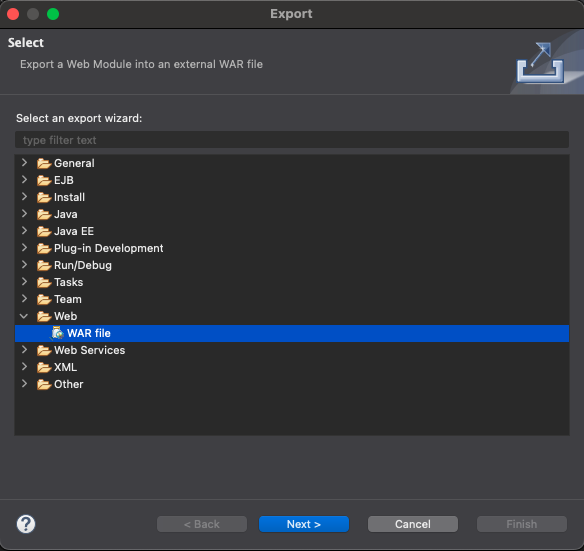Expand the Team category arrow

[25, 298]
